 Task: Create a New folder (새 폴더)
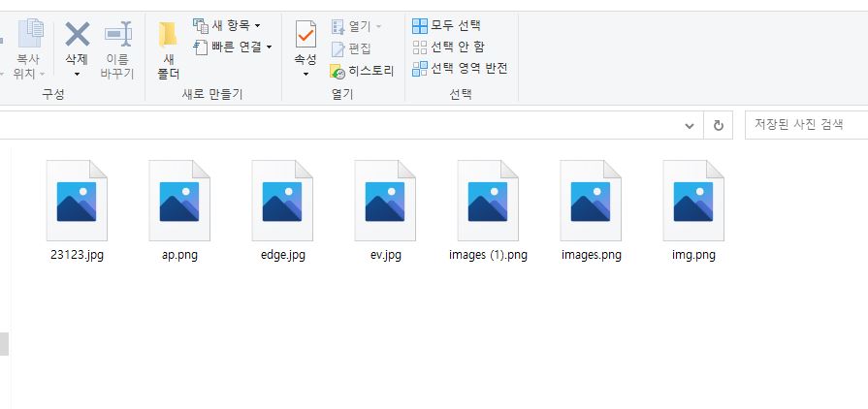(x=168, y=51)
